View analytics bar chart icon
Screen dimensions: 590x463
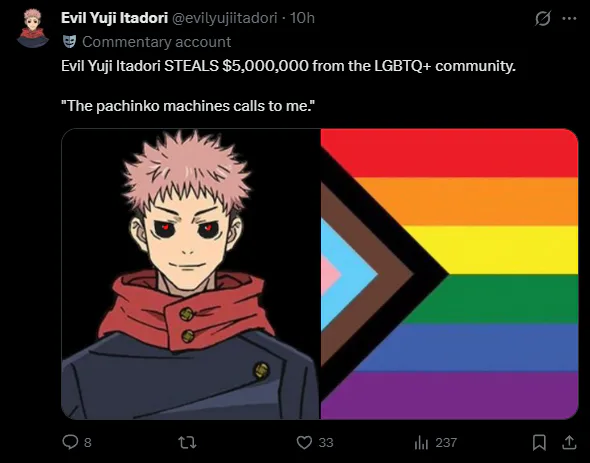click(421, 443)
